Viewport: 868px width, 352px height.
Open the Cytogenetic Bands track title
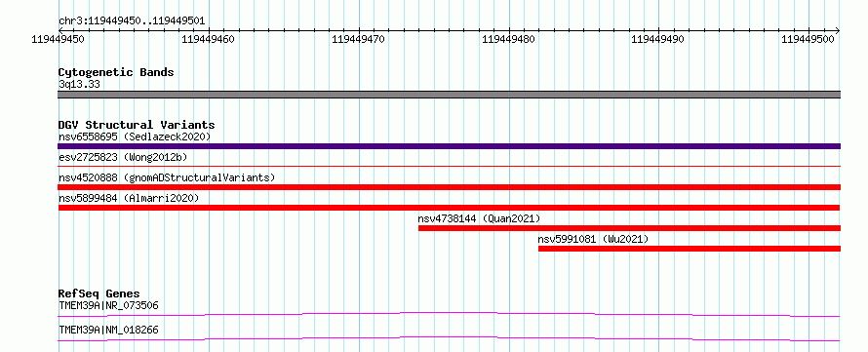pos(116,72)
